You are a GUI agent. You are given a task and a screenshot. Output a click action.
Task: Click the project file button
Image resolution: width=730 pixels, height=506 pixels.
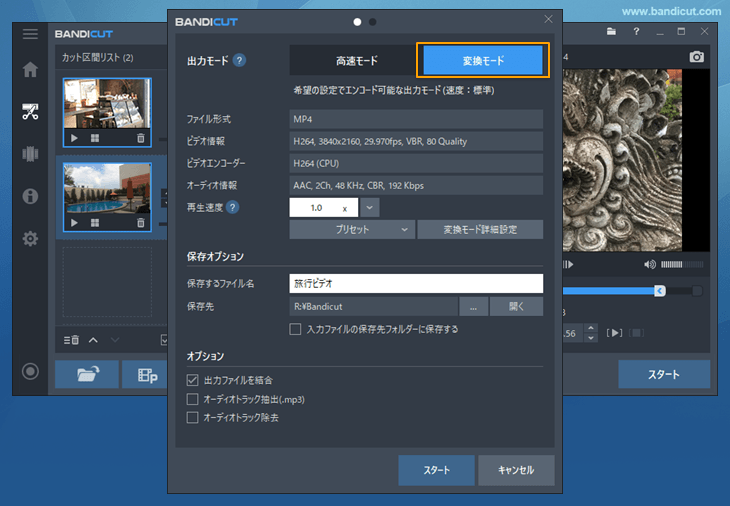point(145,374)
